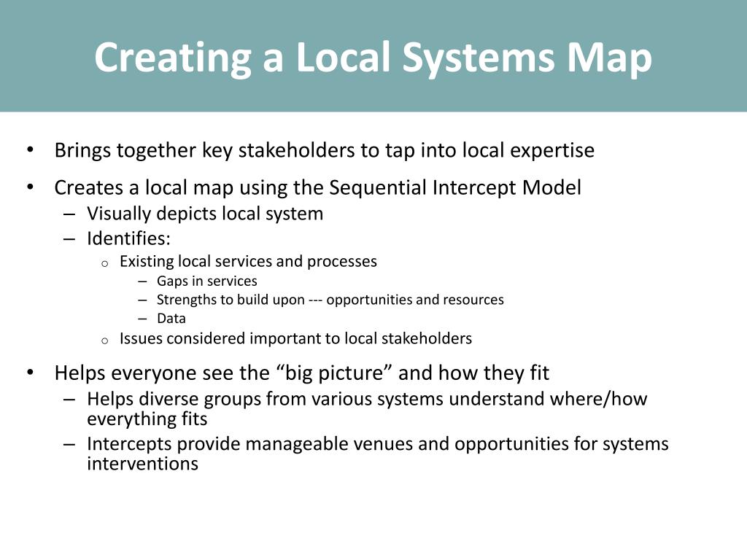
Task: Click 'Issues considered important to local stakeholders'
Action: point(296,338)
